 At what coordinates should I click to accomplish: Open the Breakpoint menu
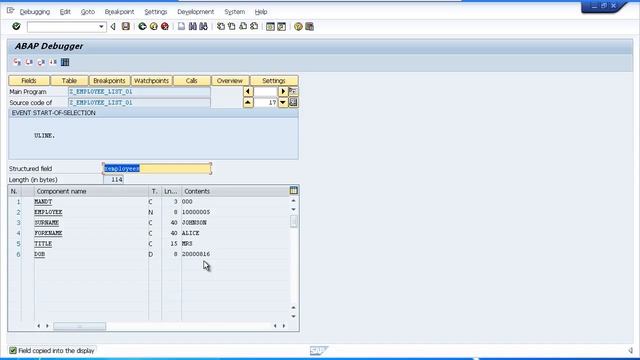tap(119, 12)
